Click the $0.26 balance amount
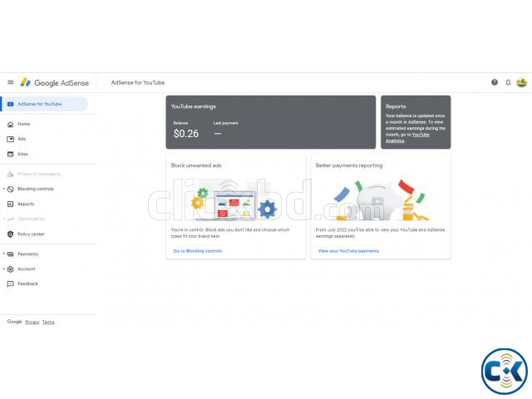This screenshot has height=399, width=532. point(186,134)
